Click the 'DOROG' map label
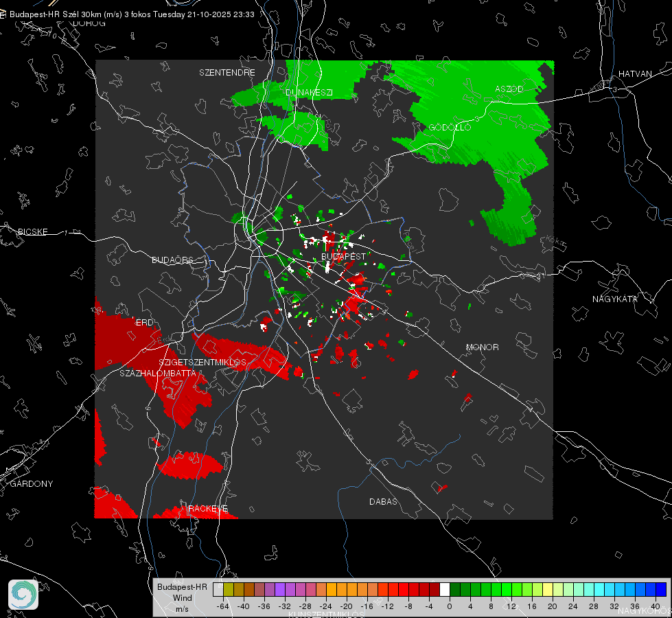This screenshot has height=618, width=672. point(89,23)
